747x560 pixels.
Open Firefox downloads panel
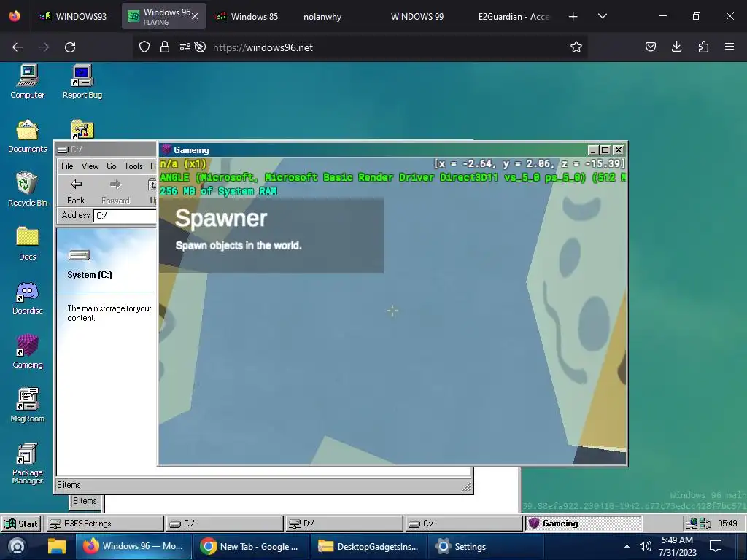coord(676,47)
